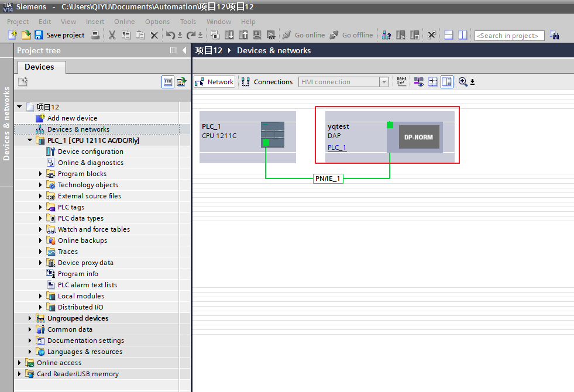Expand the Watch and force tables node

(x=40, y=229)
